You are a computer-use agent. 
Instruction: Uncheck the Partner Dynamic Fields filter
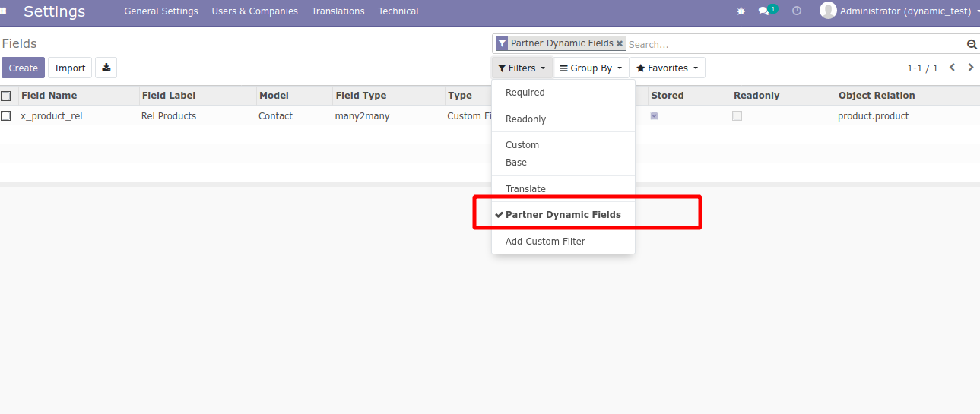[563, 215]
